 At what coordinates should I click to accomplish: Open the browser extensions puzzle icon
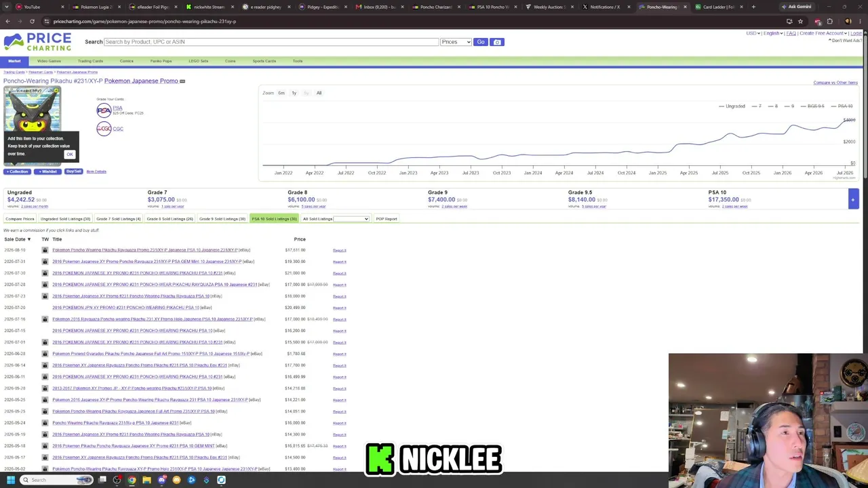click(829, 21)
